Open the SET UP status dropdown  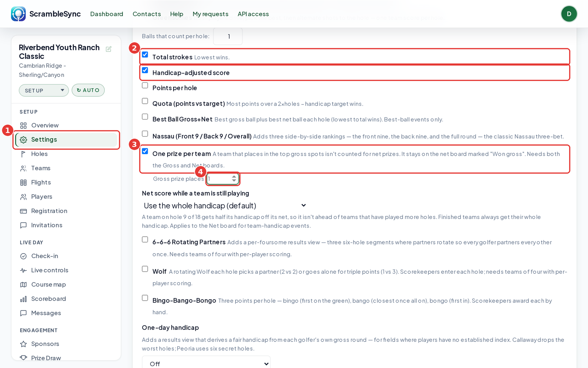click(x=44, y=91)
